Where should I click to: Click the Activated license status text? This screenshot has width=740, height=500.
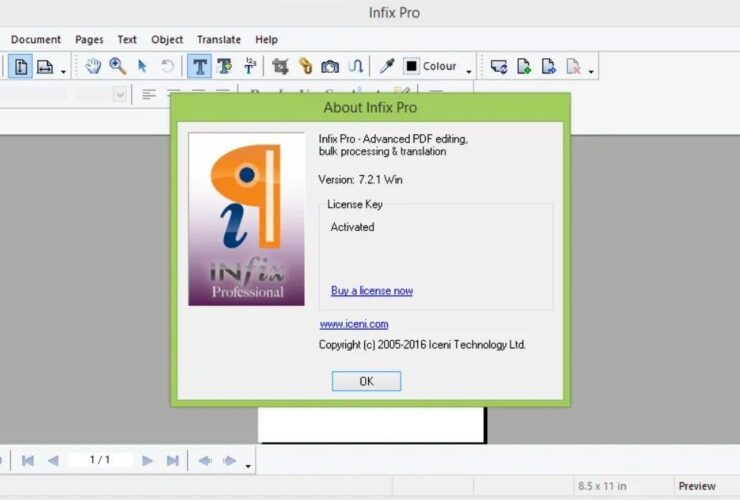coord(353,227)
